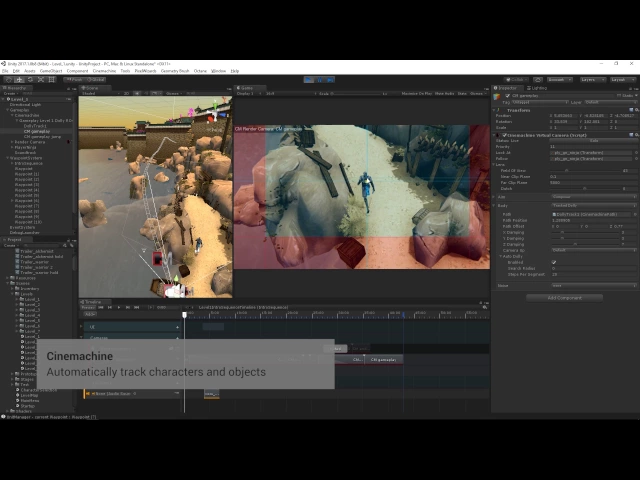Screen dimensions: 640x480
Task: Click the Step frame button in the editor toolbar
Action: click(330, 80)
